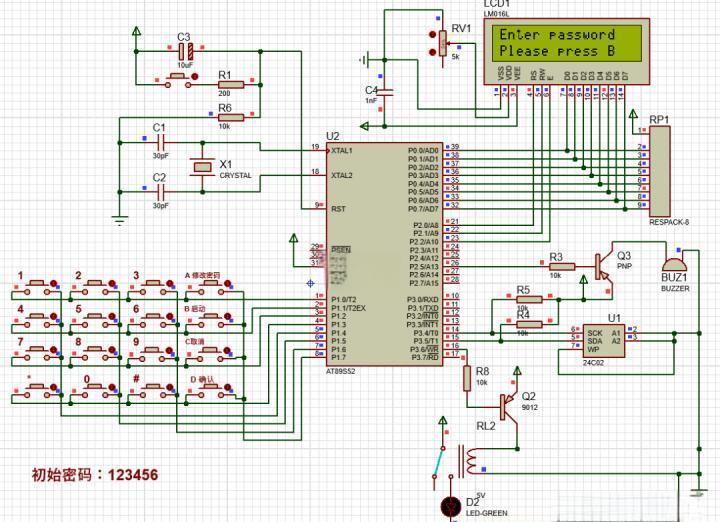720x522 pixels.
Task: Click keypad push button 0
Action: [x=96, y=391]
